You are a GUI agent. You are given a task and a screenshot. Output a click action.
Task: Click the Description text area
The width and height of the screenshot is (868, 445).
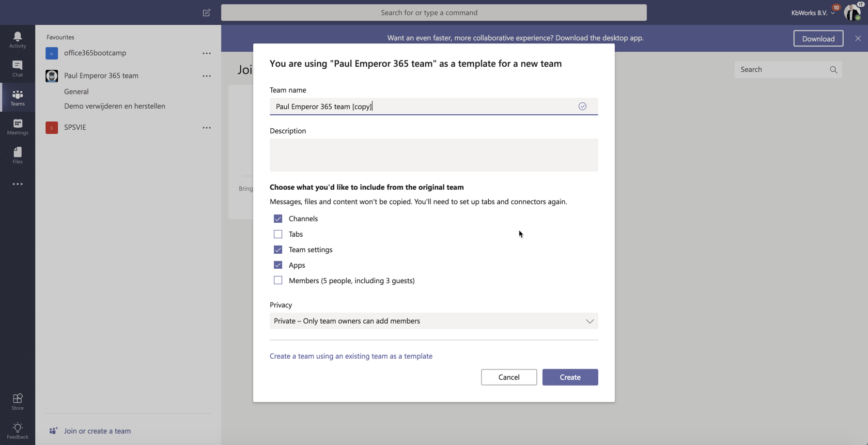pos(434,155)
